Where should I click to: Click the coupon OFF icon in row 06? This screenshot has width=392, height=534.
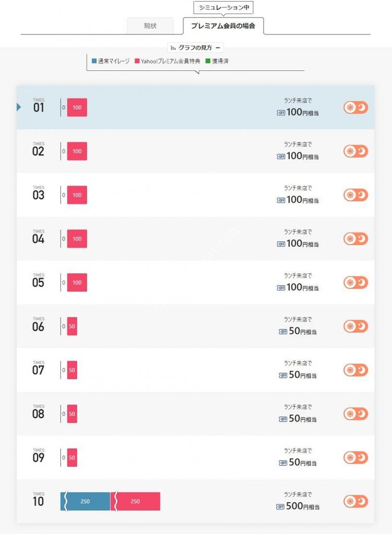point(283,331)
